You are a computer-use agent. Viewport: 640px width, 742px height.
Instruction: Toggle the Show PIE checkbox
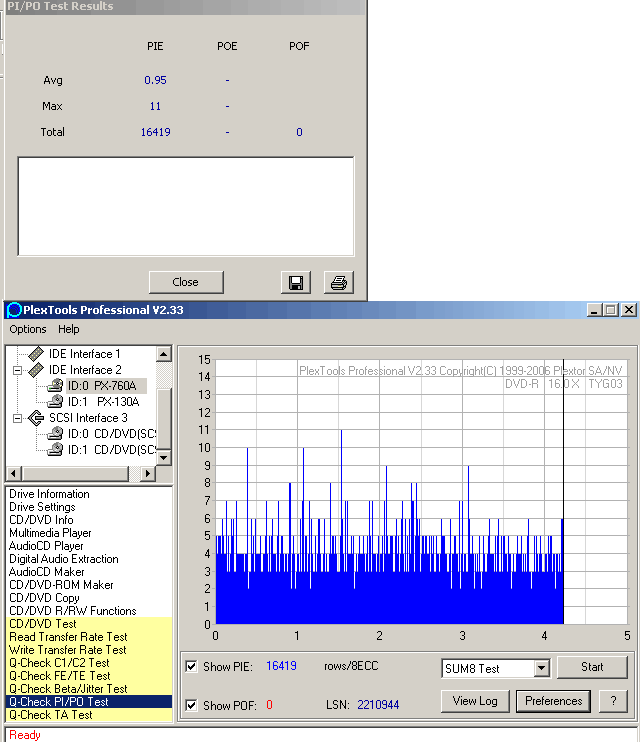pos(191,667)
